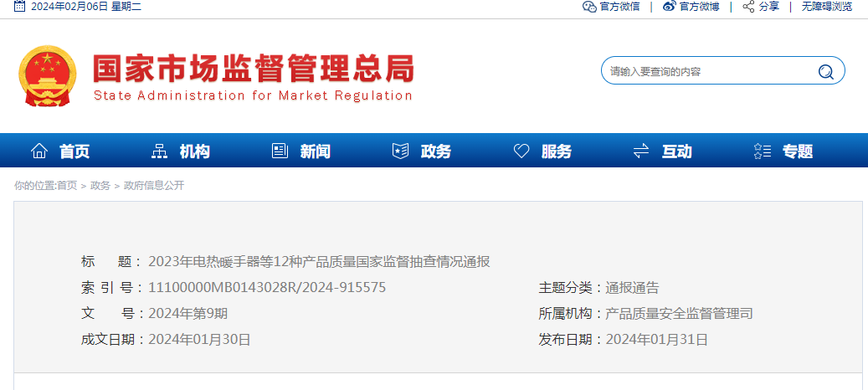Open the 专题 navigation item

coord(798,151)
